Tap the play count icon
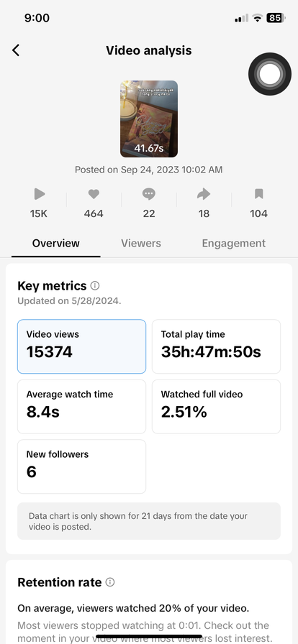Screen dimensions: 298x644 pyautogui.click(x=40, y=194)
